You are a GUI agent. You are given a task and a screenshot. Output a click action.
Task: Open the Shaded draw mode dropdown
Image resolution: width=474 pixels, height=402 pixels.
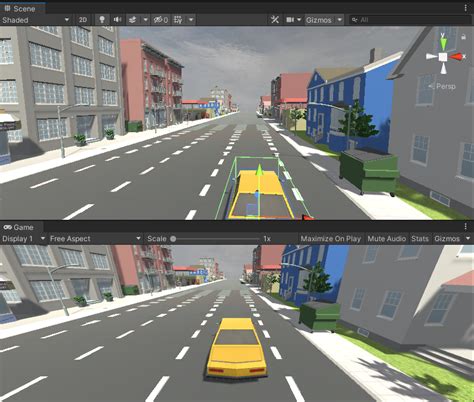[x=35, y=20]
